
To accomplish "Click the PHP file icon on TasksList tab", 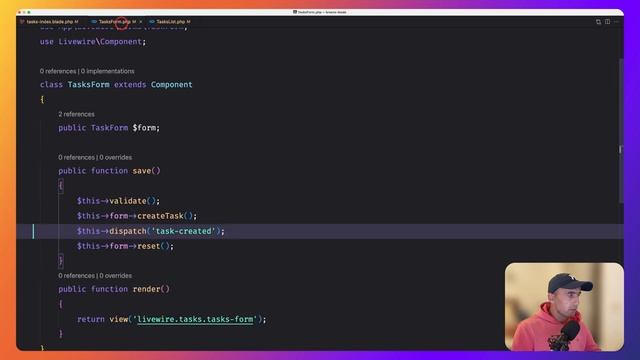I will (152, 22).
